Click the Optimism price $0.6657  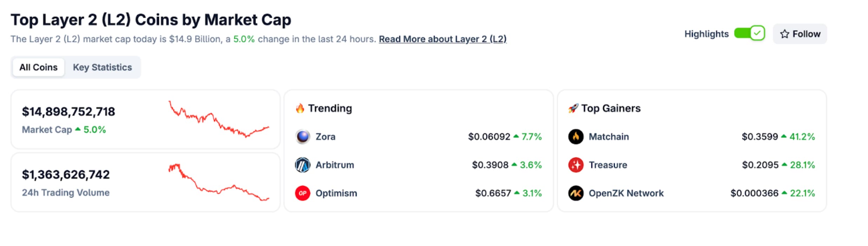493,193
